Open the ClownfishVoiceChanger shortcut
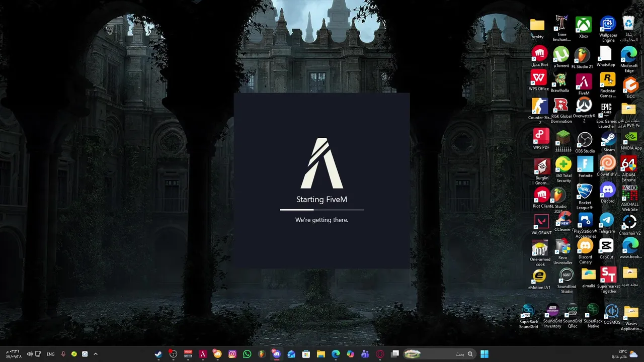Viewport: 644px width, 362px height. pyautogui.click(x=608, y=166)
